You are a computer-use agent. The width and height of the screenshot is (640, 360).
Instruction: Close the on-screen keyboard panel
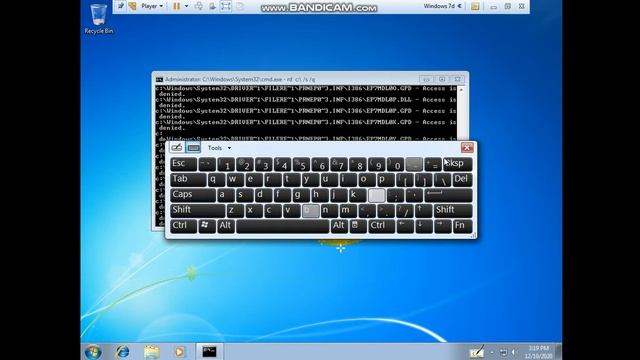(x=467, y=147)
